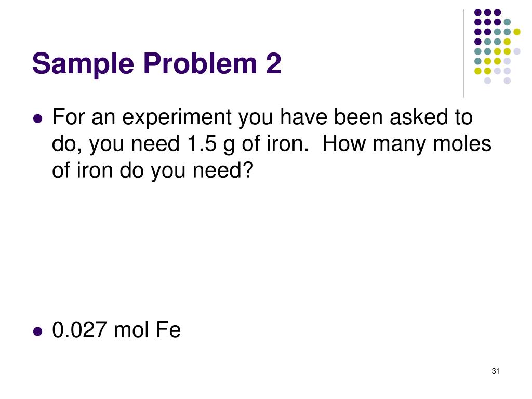The width and height of the screenshot is (532, 399).
Task: Click the phrase 'have been asked to'
Action: pyautogui.click(x=376, y=117)
